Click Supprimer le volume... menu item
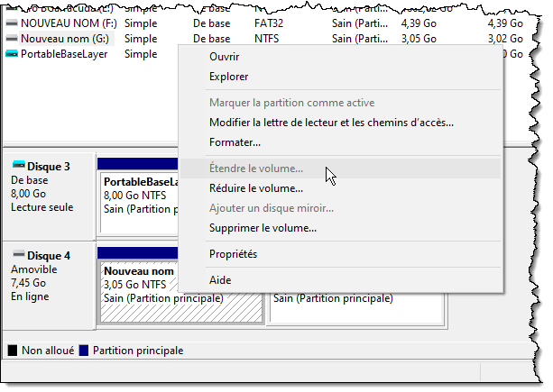Image resolution: width=553 pixels, height=392 pixels. (262, 228)
